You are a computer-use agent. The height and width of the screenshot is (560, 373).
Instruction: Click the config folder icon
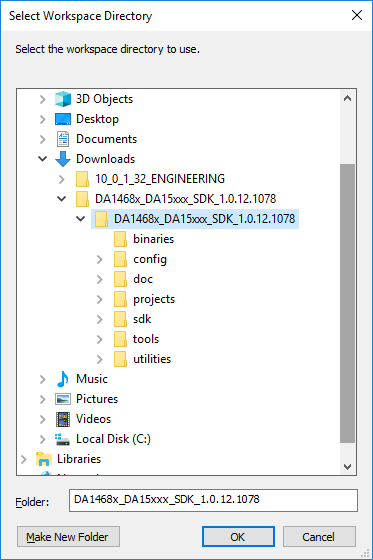(x=120, y=259)
